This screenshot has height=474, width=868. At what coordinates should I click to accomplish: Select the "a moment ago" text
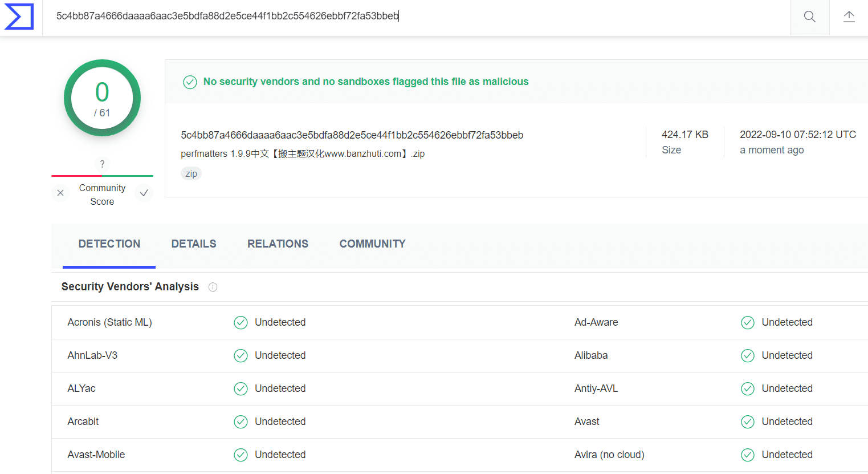coord(772,150)
